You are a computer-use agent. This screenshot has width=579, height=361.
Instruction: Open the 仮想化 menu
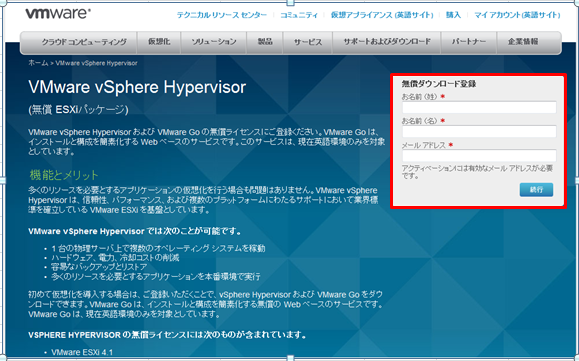(x=159, y=42)
